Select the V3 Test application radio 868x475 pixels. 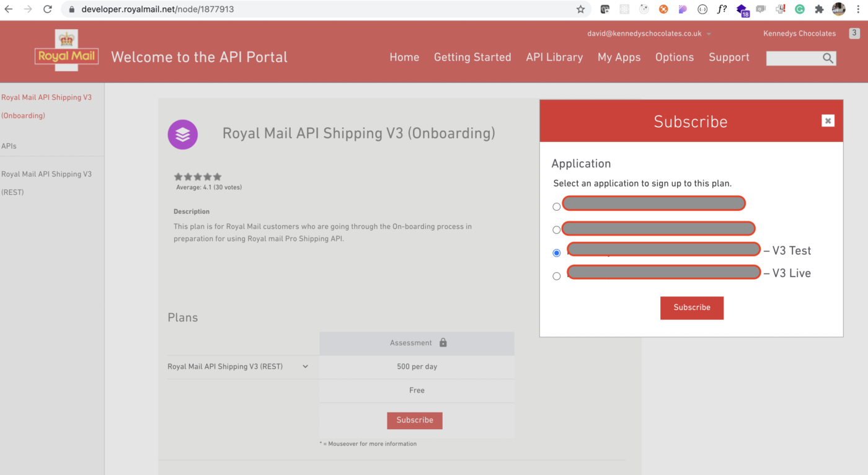(x=556, y=252)
